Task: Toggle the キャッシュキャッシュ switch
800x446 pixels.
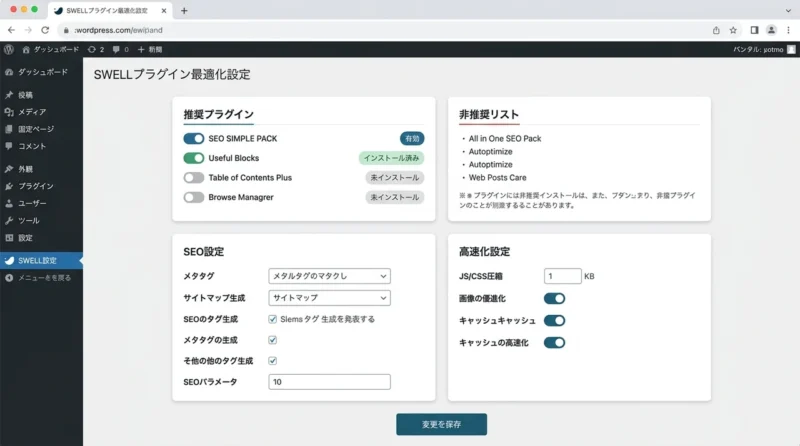Action: [554, 320]
